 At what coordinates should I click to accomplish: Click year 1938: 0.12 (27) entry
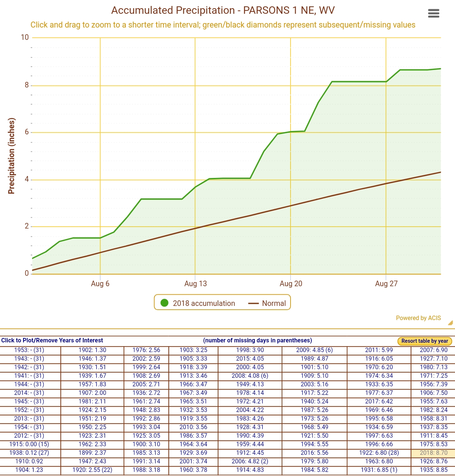coord(29,453)
